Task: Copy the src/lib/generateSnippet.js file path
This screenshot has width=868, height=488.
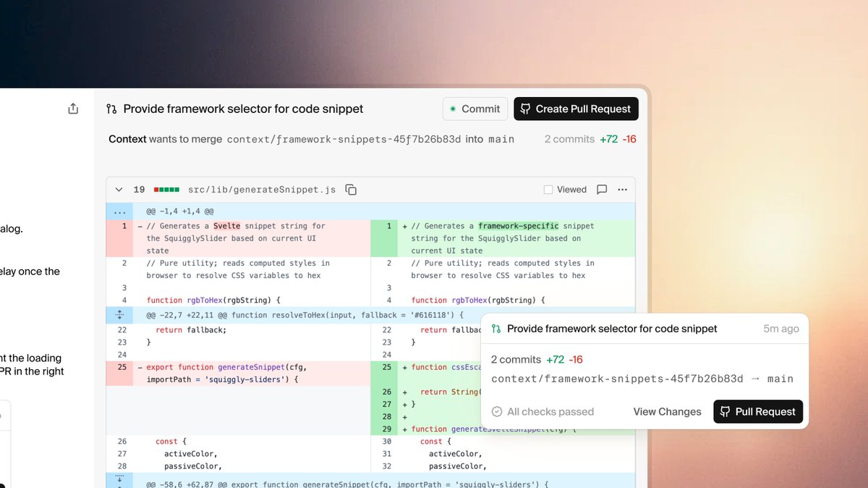Action: (x=351, y=190)
